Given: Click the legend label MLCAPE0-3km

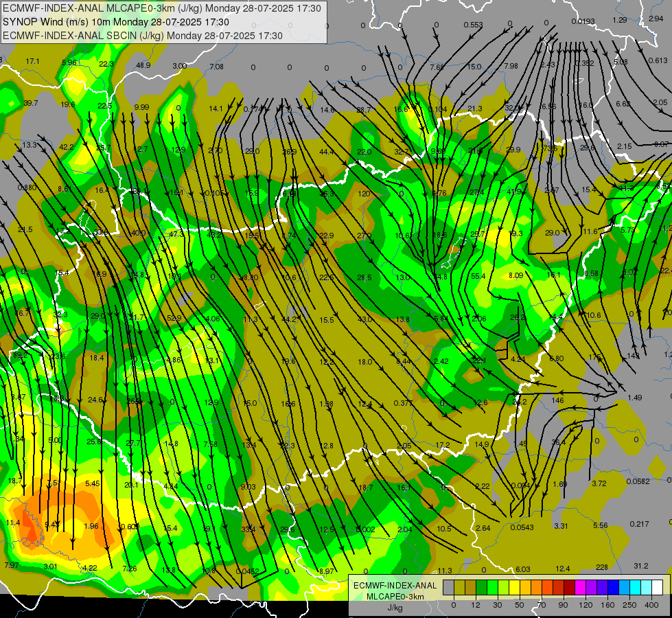Looking at the screenshot, I should (x=395, y=597).
